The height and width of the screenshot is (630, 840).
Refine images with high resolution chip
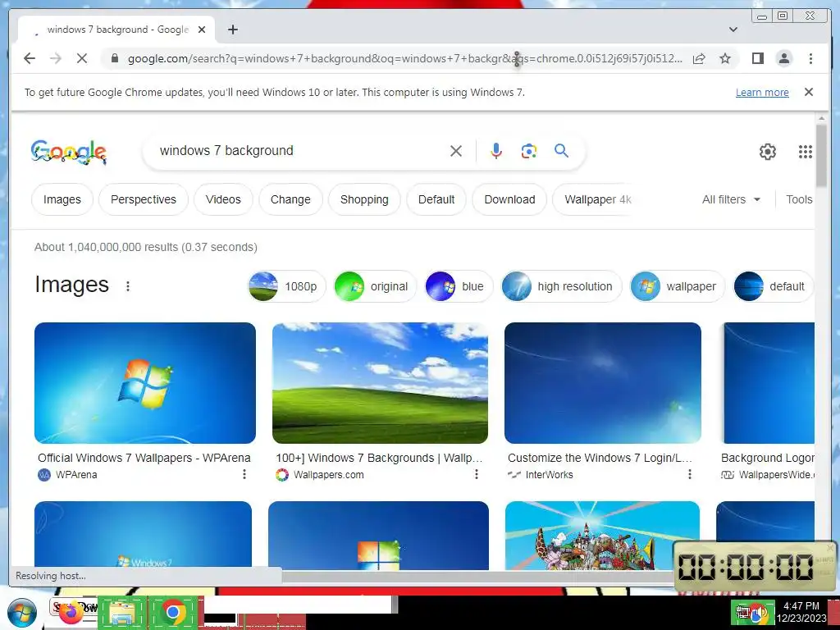(x=561, y=286)
